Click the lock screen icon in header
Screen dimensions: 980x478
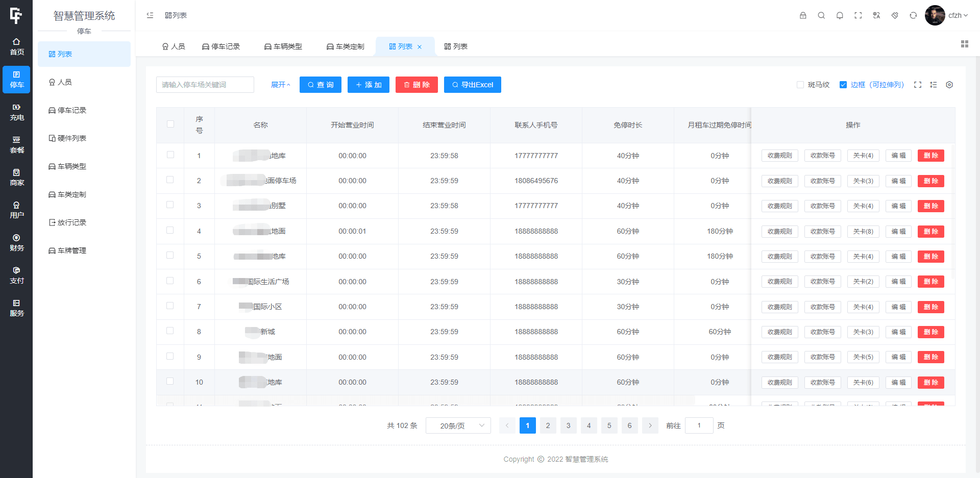click(x=803, y=15)
